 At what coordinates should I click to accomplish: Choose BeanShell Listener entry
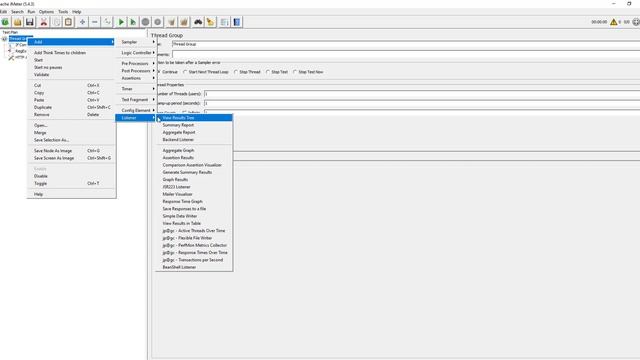coord(194,267)
